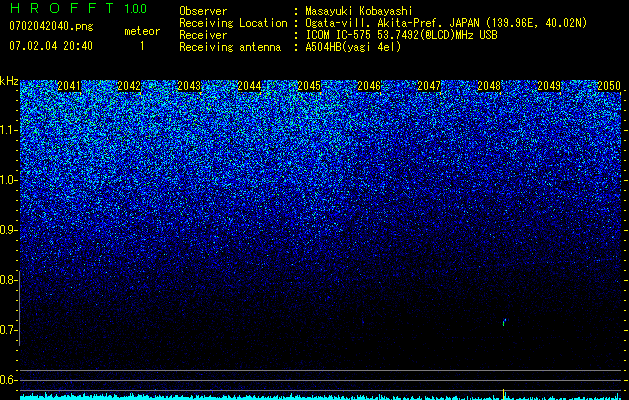The image size is (629, 400).
Task: Click the A504HB(yagi 4el) antenna text
Action: (x=353, y=47)
